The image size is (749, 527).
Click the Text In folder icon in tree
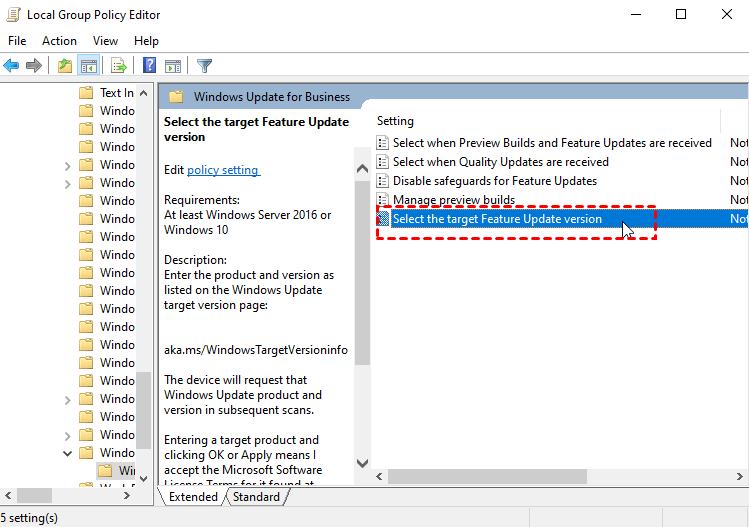coord(86,92)
